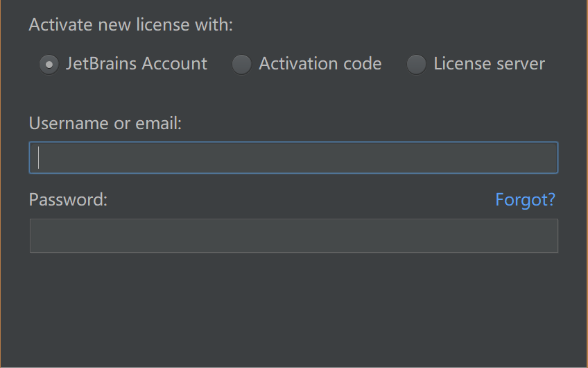Image resolution: width=588 pixels, height=368 pixels.
Task: Switch activation method to License server
Action: 416,64
